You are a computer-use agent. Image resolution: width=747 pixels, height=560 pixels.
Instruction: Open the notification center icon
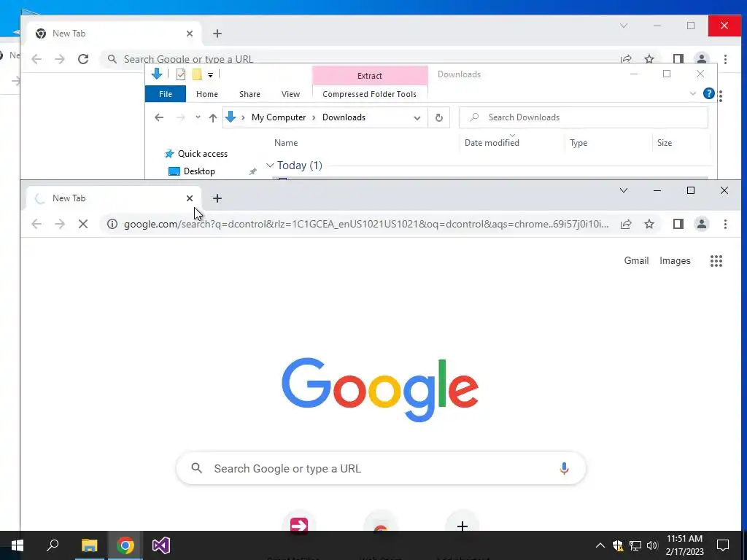pyautogui.click(x=723, y=545)
